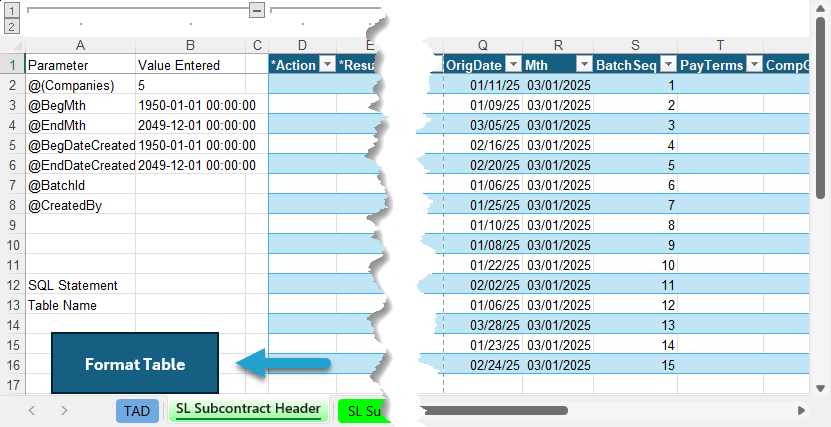Click the @BatchId cell
The image size is (831, 427).
point(80,185)
